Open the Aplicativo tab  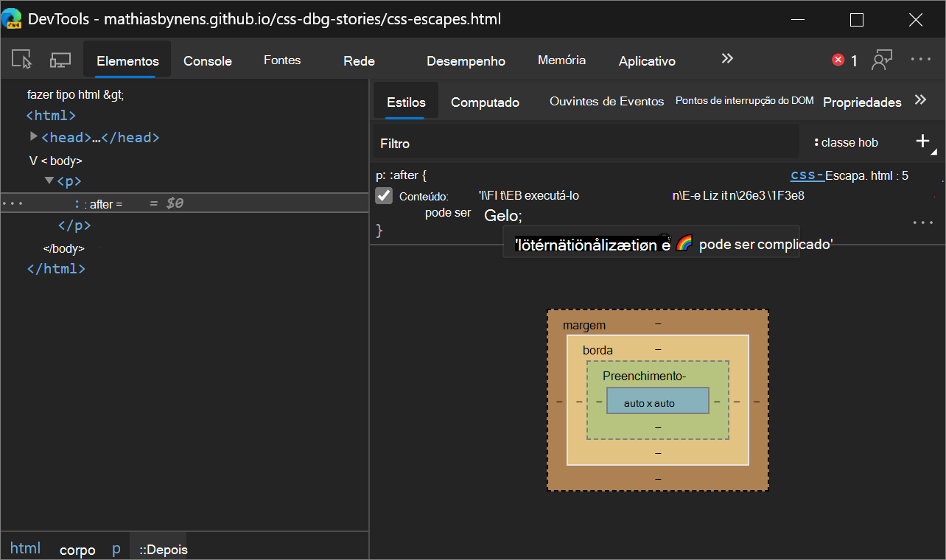(x=647, y=61)
